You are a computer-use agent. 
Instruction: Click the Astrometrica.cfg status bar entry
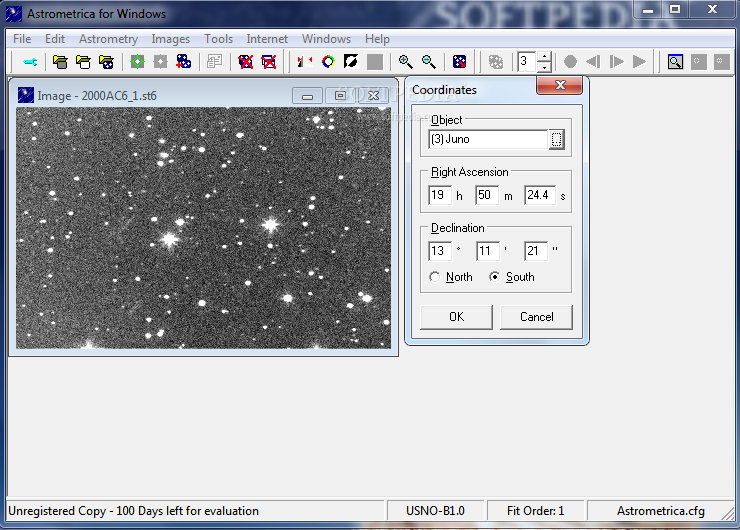point(660,511)
